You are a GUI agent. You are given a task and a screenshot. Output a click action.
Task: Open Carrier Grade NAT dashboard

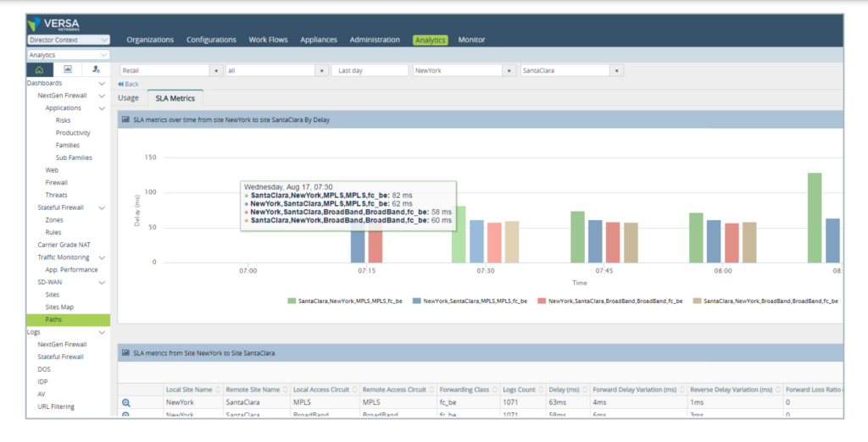pyautogui.click(x=64, y=245)
